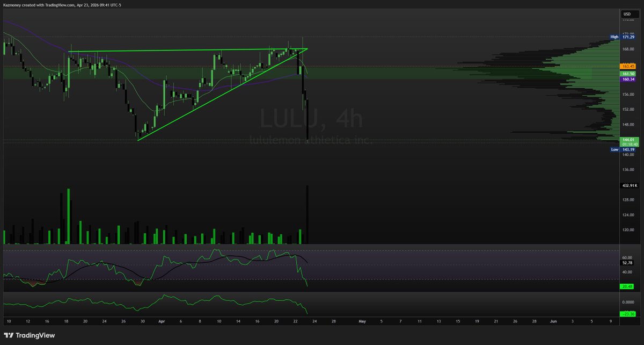The height and width of the screenshot is (345, 644).
Task: Click the green 20.48 RSI value label
Action: [x=626, y=286]
